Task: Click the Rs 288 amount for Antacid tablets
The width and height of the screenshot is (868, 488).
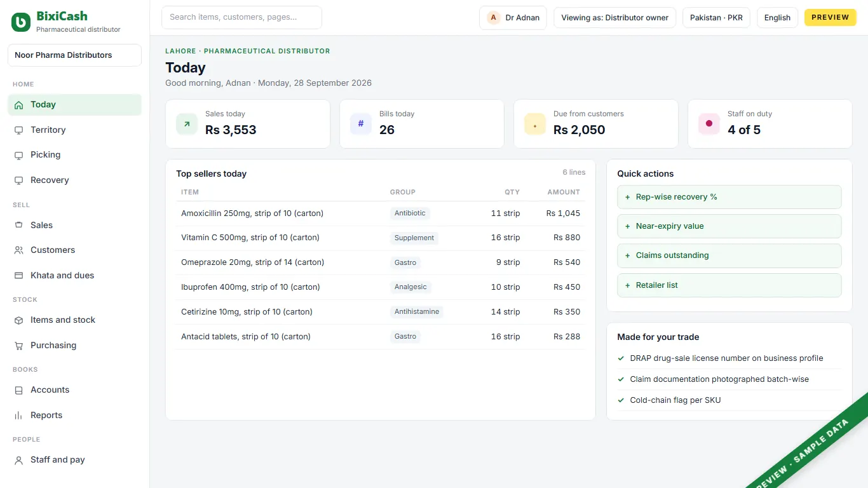Action: click(x=567, y=337)
